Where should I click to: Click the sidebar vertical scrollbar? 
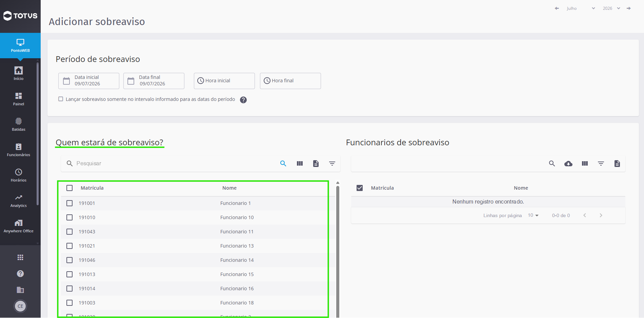point(38,134)
